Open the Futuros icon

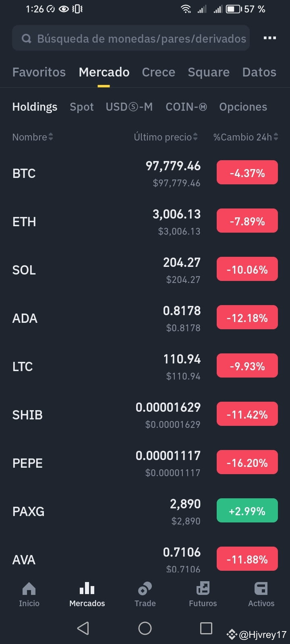pyautogui.click(x=203, y=588)
